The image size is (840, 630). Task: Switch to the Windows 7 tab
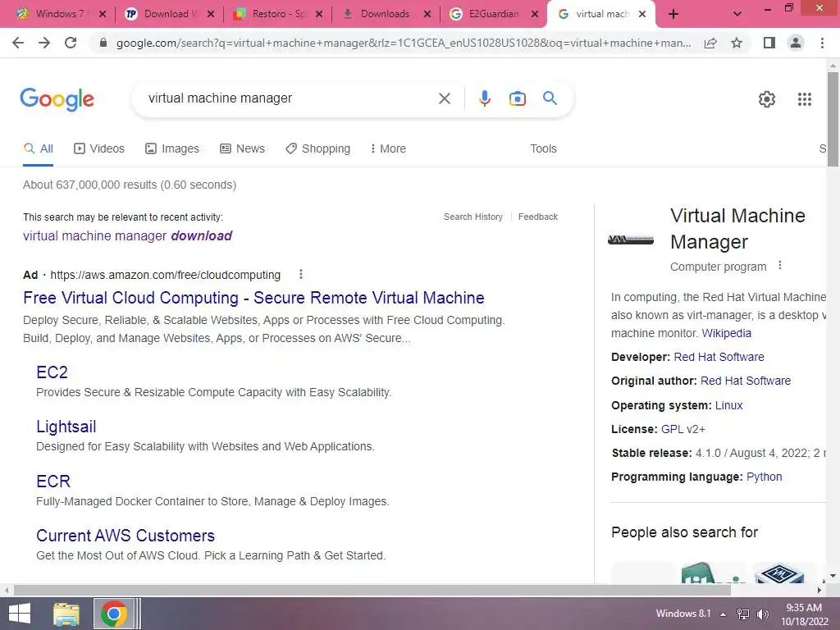tap(59, 15)
